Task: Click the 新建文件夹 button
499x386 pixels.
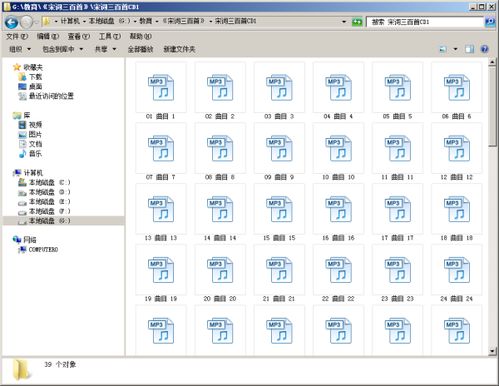Action: click(x=179, y=49)
